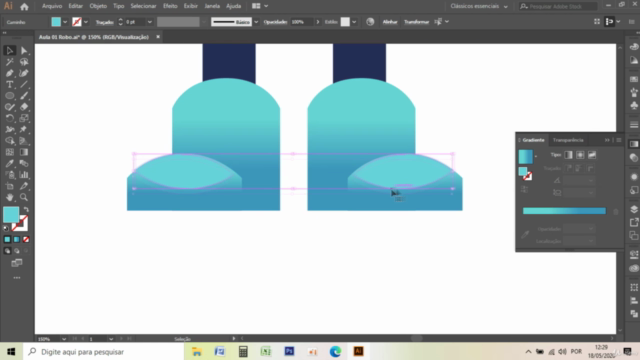Image resolution: width=640 pixels, height=360 pixels.
Task: Open the brush definition Básico dropdown
Action: (x=256, y=22)
